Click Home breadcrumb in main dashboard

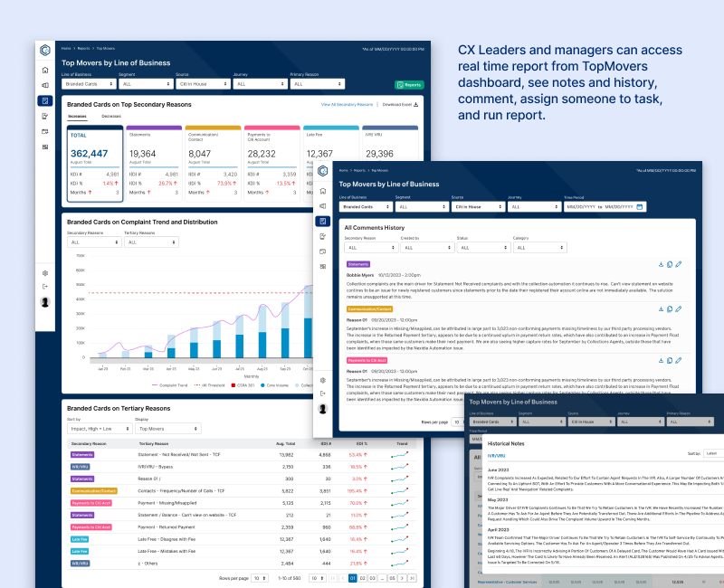[66, 49]
